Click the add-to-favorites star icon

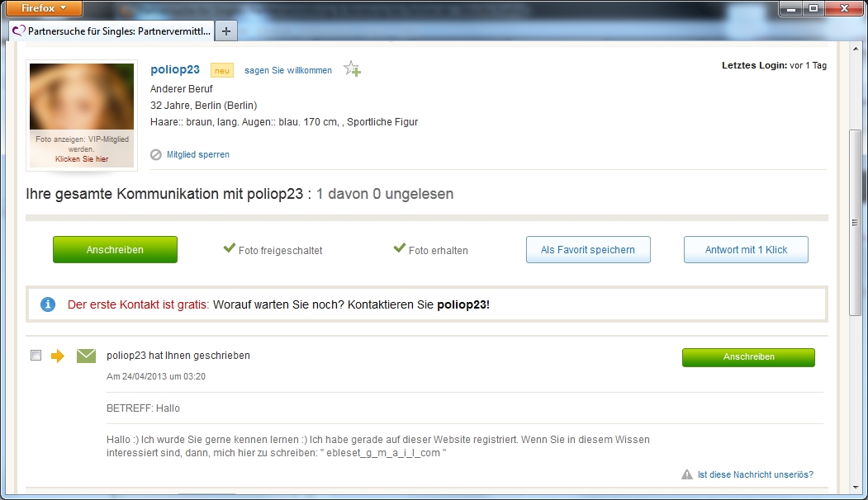coord(352,69)
